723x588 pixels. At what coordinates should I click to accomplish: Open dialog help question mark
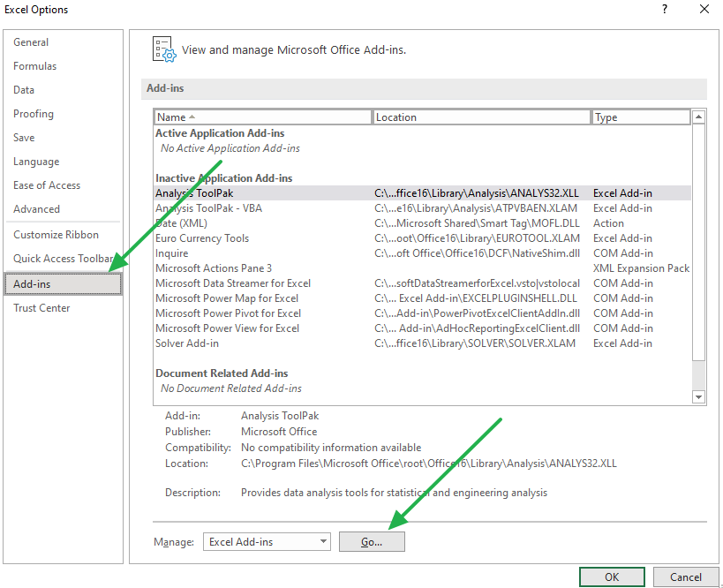(665, 9)
